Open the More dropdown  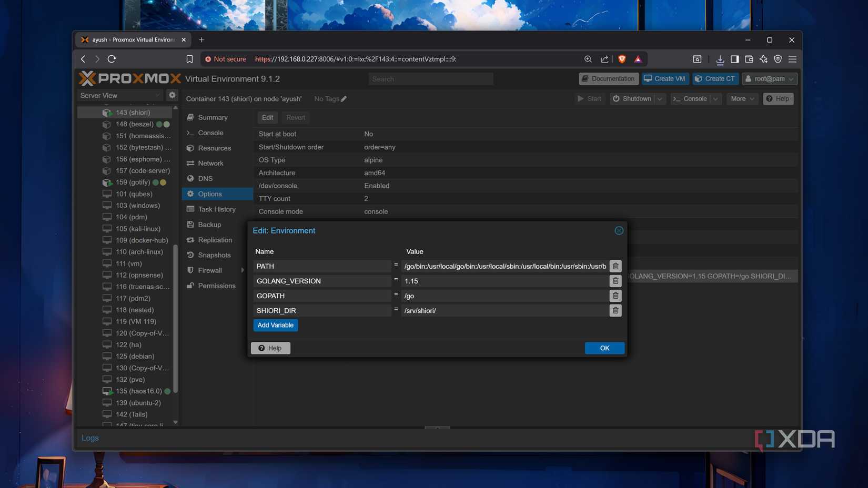pos(742,98)
